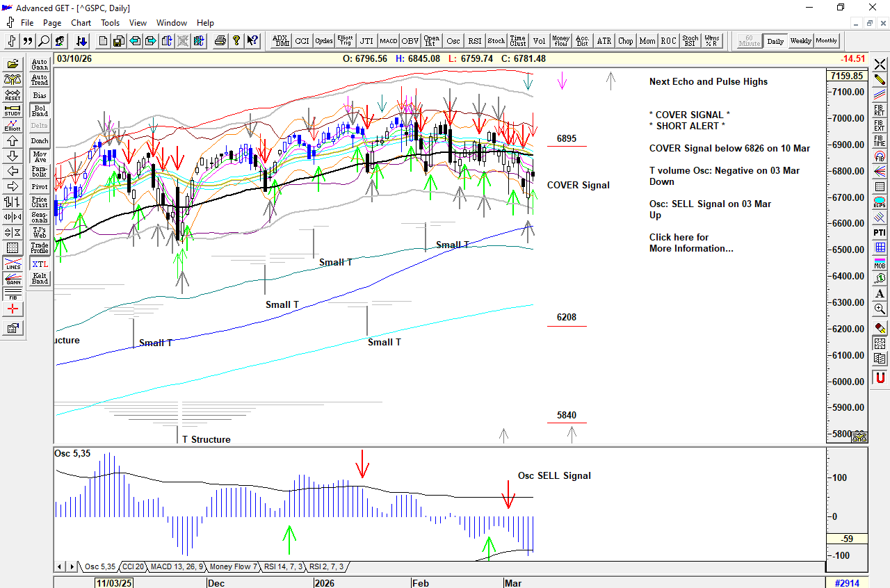Viewport: 890px width, 588px height.
Task: Click the Monthly timeframe button
Action: pyautogui.click(x=826, y=41)
